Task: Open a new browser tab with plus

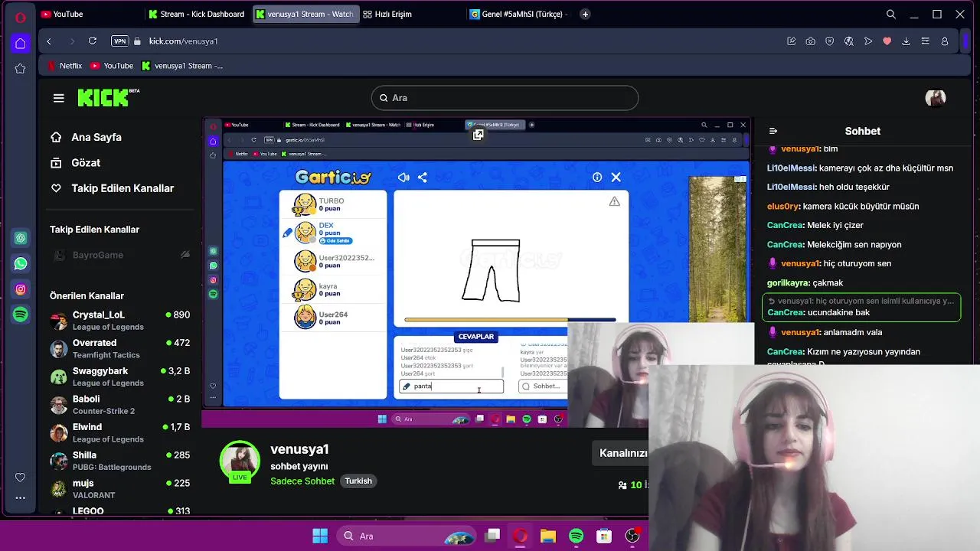Action: [586, 14]
